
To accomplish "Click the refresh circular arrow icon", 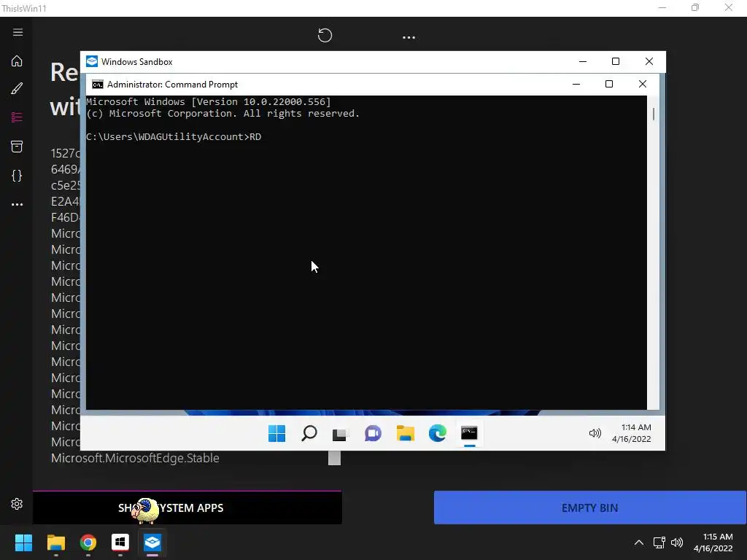I will [x=325, y=35].
